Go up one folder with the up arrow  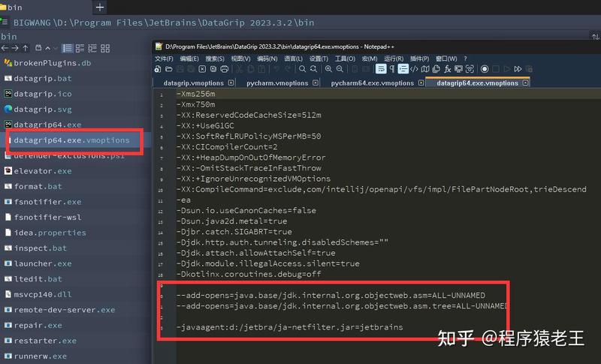[26, 48]
